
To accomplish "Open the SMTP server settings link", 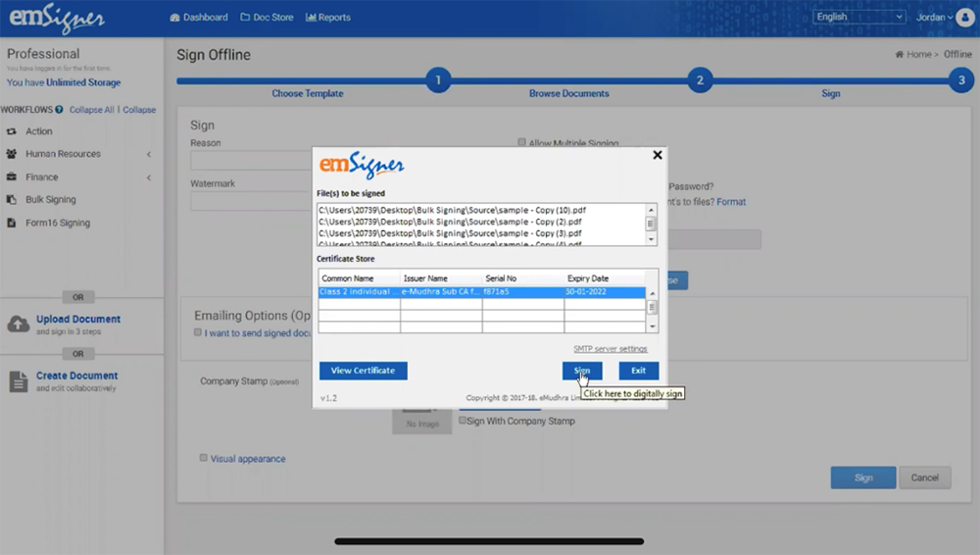I will tap(610, 349).
